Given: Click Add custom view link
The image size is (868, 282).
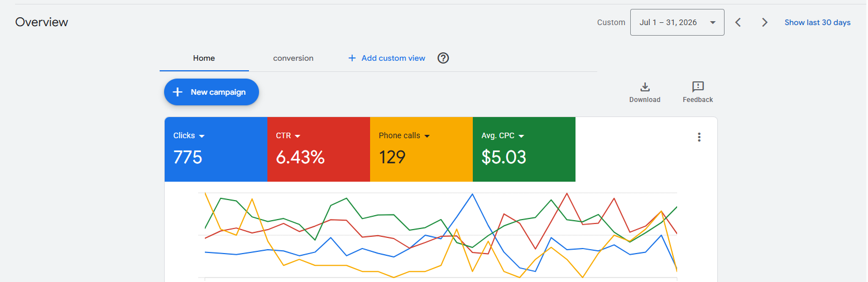Looking at the screenshot, I should pyautogui.click(x=393, y=58).
